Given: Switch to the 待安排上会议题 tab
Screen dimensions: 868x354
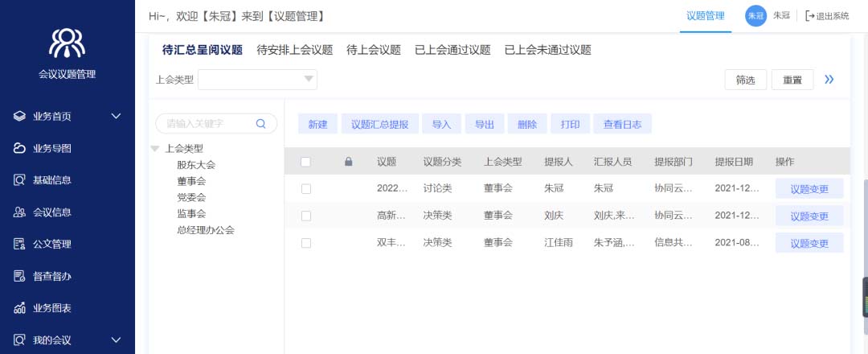Looking at the screenshot, I should [x=294, y=50].
